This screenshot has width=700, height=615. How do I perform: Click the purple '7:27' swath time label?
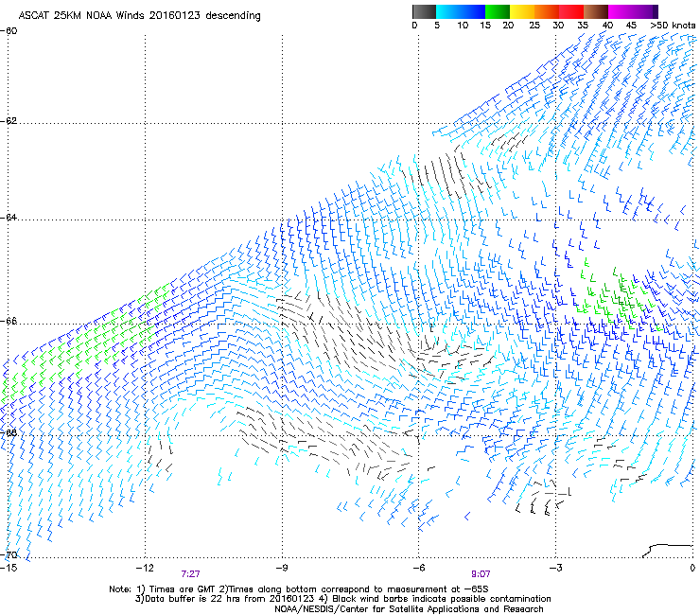(x=191, y=574)
